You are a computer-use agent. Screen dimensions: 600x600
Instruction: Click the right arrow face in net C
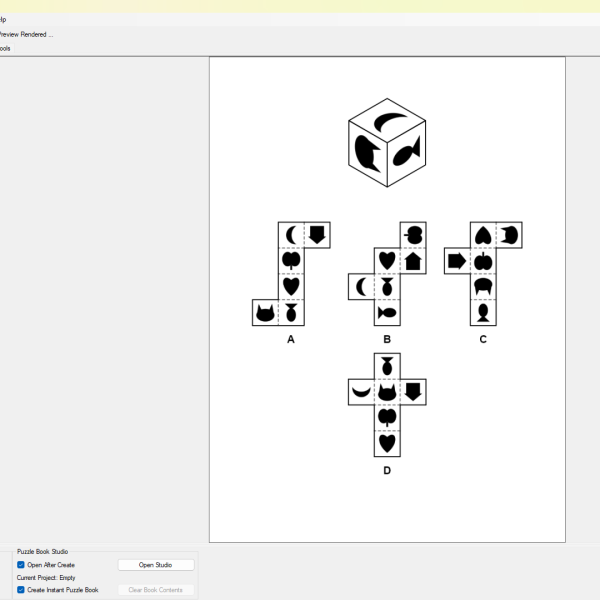tap(457, 261)
